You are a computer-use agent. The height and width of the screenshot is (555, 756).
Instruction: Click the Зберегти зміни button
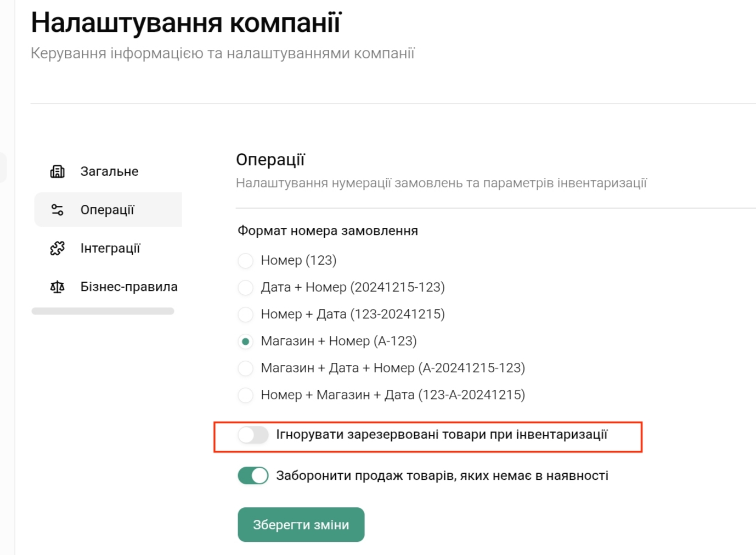click(x=301, y=525)
